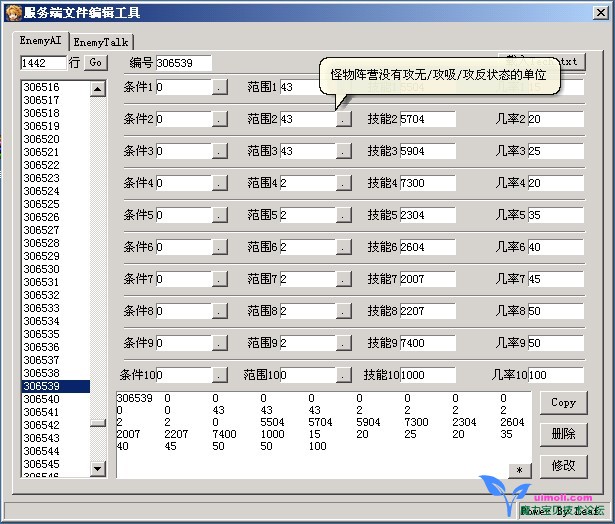
Task: Open the picker button beside 范围2
Action: [x=344, y=120]
